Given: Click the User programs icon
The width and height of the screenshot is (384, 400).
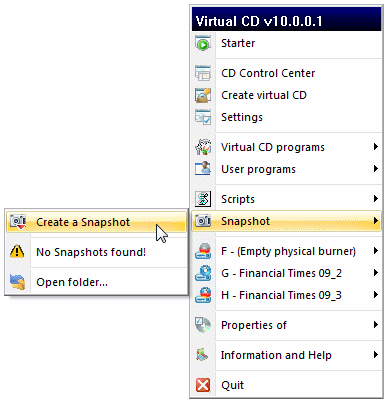Looking at the screenshot, I should (x=203, y=169).
